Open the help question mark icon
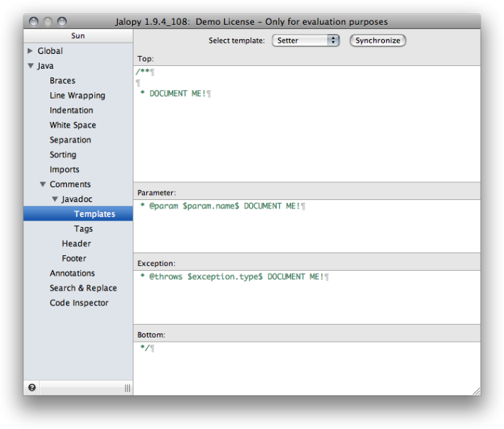504x429 pixels. click(x=32, y=388)
